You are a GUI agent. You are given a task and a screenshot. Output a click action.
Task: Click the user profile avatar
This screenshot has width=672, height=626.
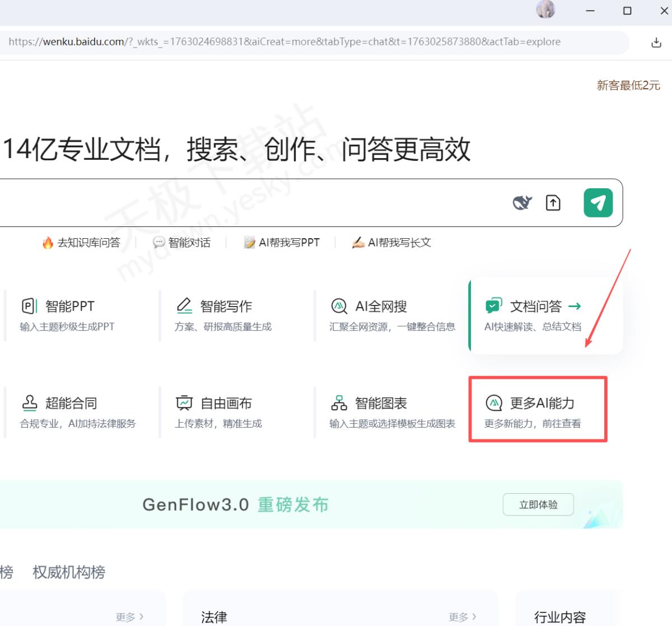pyautogui.click(x=545, y=10)
